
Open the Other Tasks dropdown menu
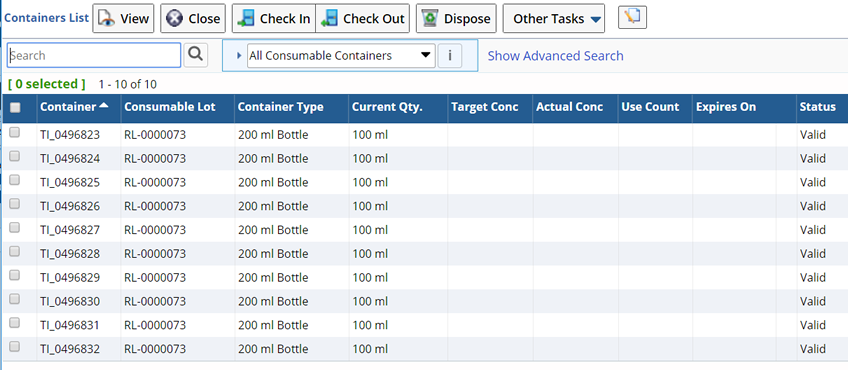click(554, 18)
